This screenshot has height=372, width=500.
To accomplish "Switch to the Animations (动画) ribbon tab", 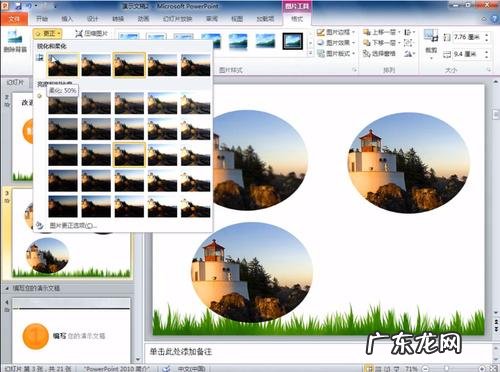I will [x=143, y=19].
